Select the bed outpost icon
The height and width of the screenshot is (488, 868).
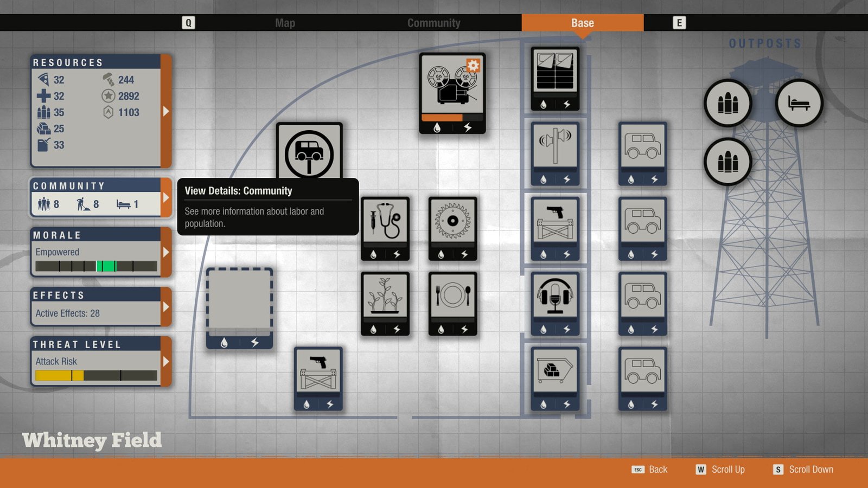point(799,103)
